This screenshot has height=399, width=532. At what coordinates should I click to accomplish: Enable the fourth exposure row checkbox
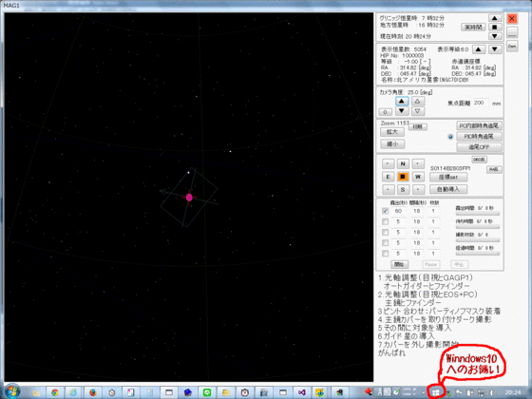click(385, 243)
